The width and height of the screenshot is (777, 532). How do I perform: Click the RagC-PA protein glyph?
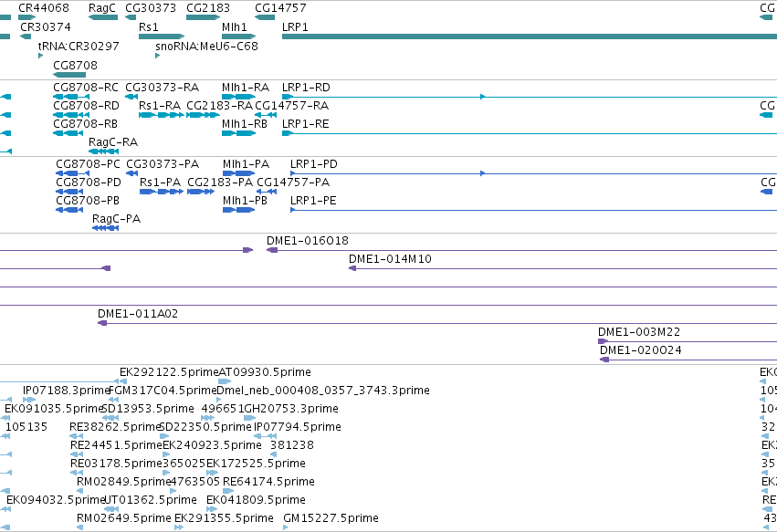point(106,228)
